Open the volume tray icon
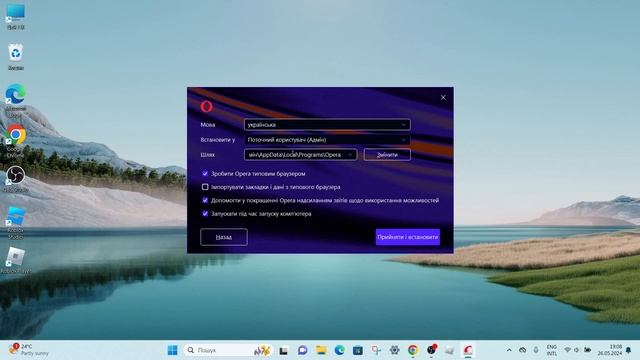640x360 pixels. click(577, 350)
